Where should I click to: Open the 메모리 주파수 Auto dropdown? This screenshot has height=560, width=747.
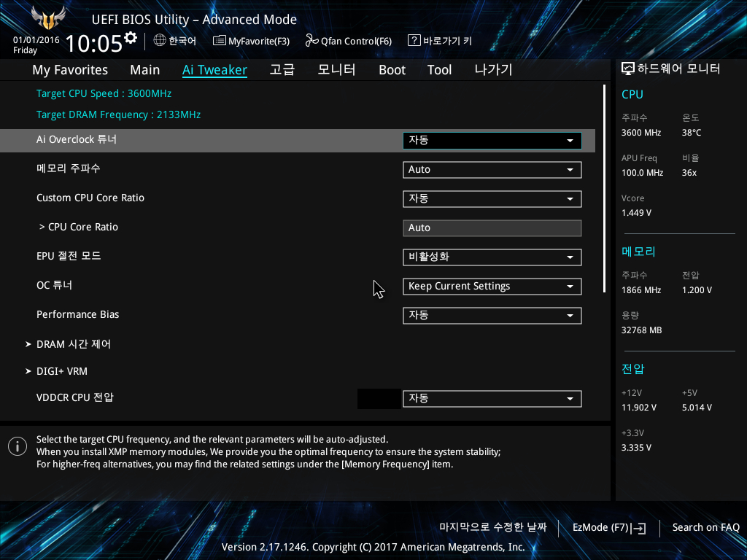(x=492, y=169)
